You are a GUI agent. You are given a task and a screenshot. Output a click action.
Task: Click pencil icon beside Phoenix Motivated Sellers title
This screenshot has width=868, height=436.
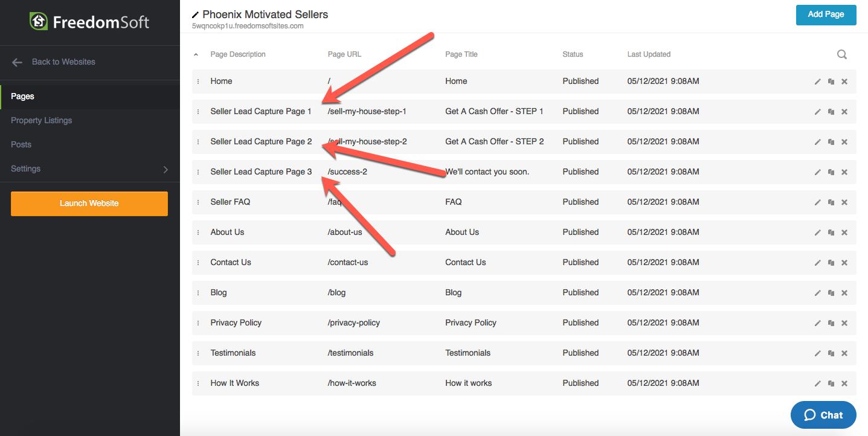[x=195, y=14]
